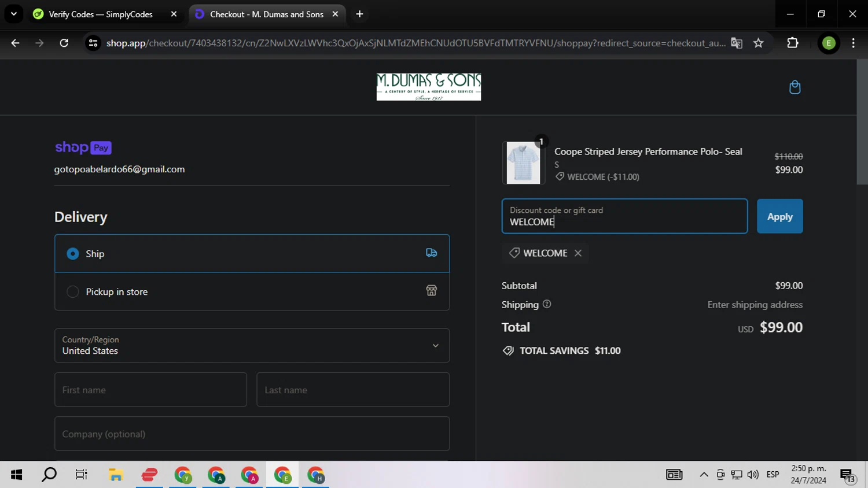Focus the Company (optional) field
This screenshot has width=868, height=488.
pos(252,434)
